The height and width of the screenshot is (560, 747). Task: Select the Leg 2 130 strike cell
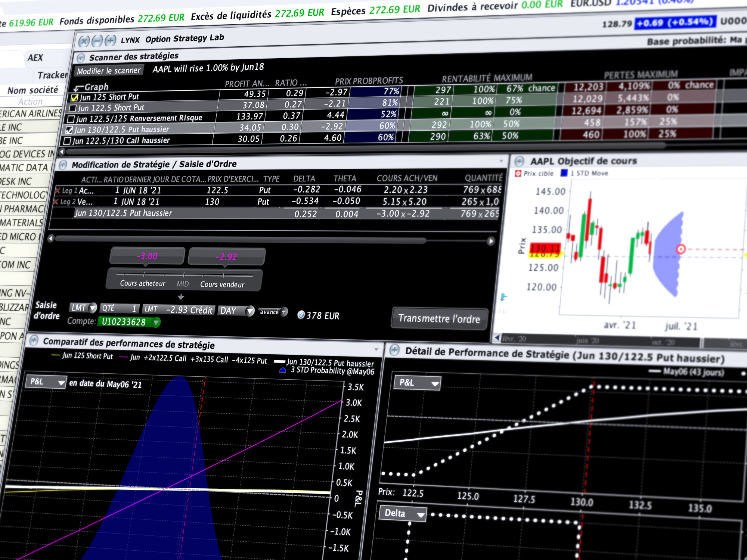coord(212,202)
